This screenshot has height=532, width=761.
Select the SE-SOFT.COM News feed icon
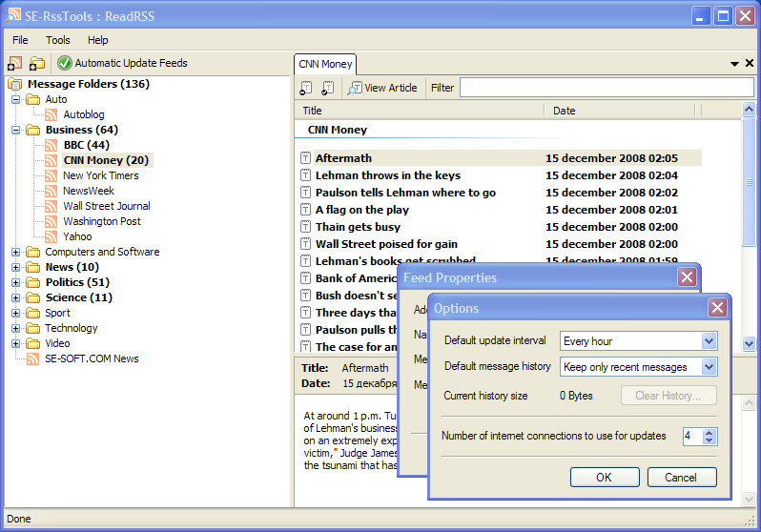pyautogui.click(x=33, y=358)
